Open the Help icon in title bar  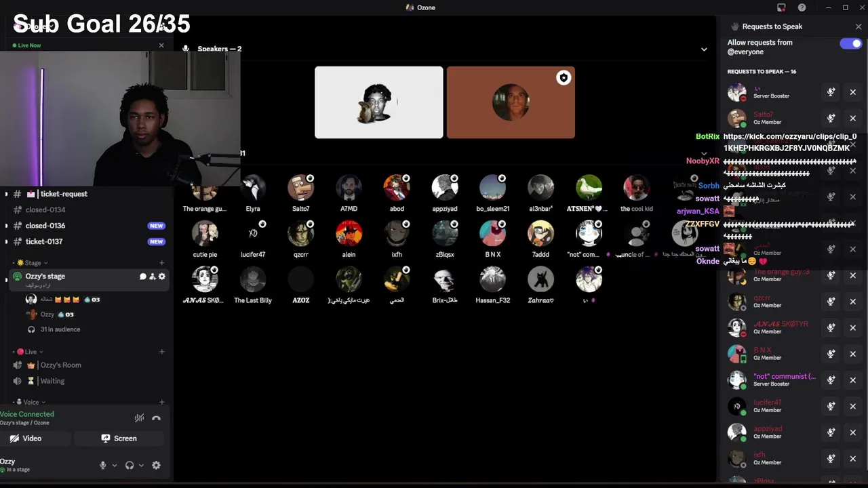[x=802, y=7]
